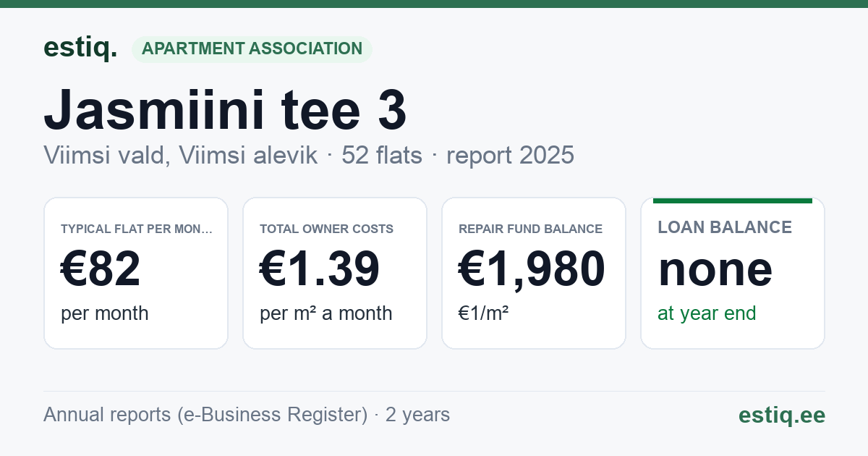Click the €1,980 value
The image size is (868, 456).
point(532,269)
